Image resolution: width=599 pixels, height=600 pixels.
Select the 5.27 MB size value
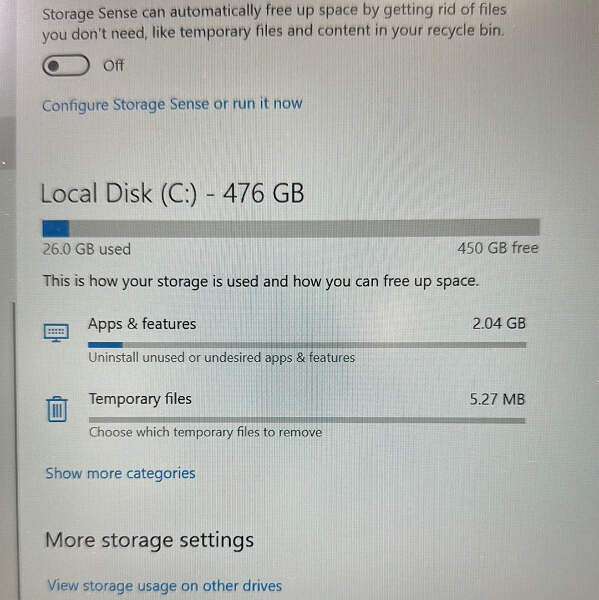click(497, 399)
